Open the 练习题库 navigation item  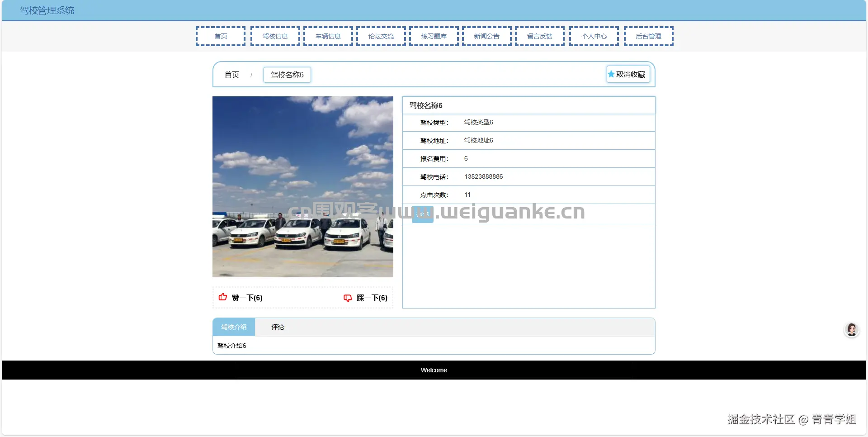coord(434,36)
